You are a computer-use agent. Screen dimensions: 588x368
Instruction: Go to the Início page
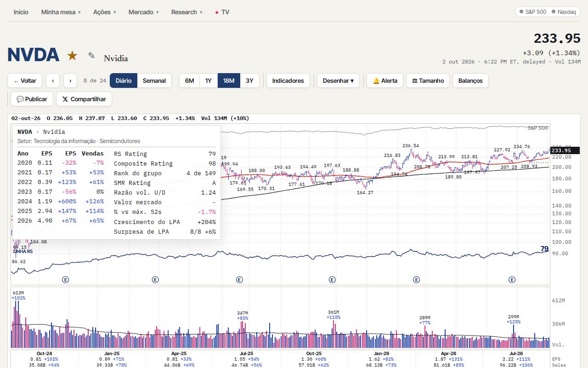click(x=21, y=12)
